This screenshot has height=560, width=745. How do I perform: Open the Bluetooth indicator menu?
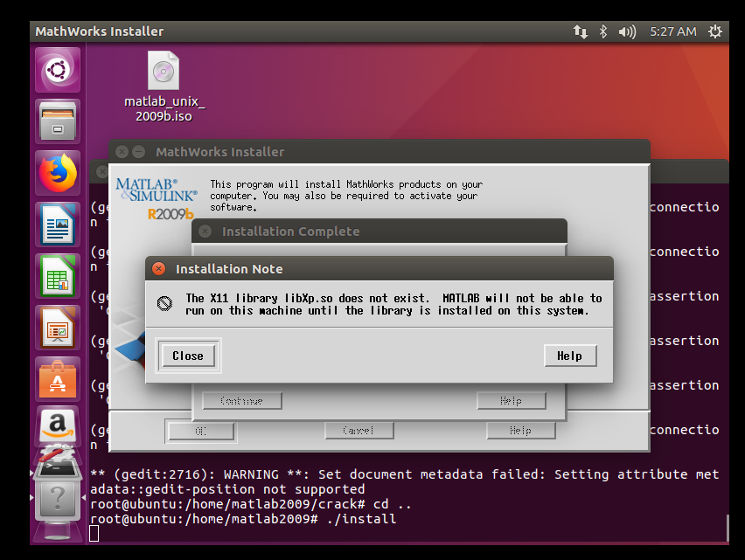point(603,31)
